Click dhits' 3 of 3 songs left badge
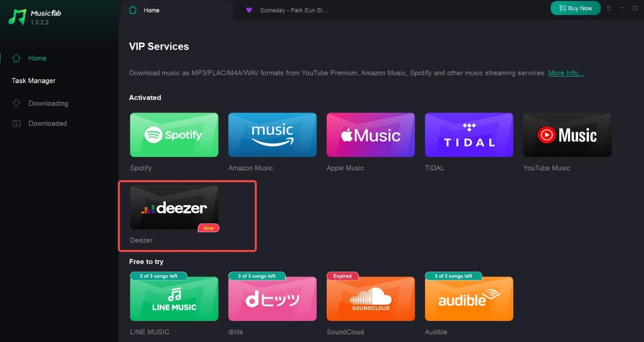 point(257,276)
